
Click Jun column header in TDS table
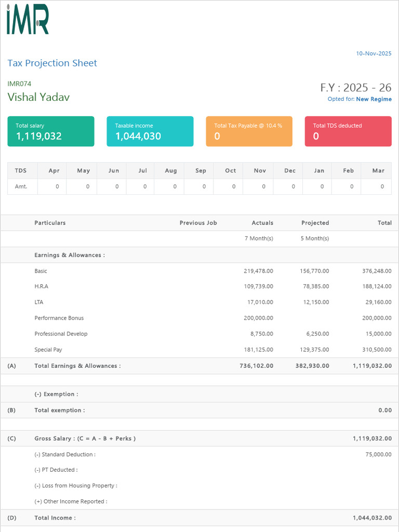click(112, 170)
